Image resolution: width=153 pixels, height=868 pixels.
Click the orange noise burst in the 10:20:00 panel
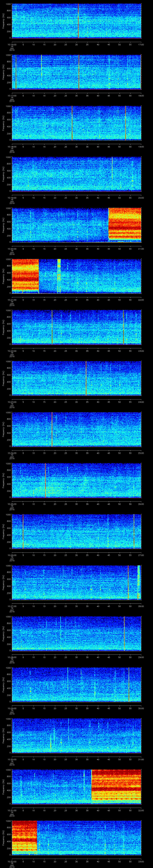tap(125, 224)
